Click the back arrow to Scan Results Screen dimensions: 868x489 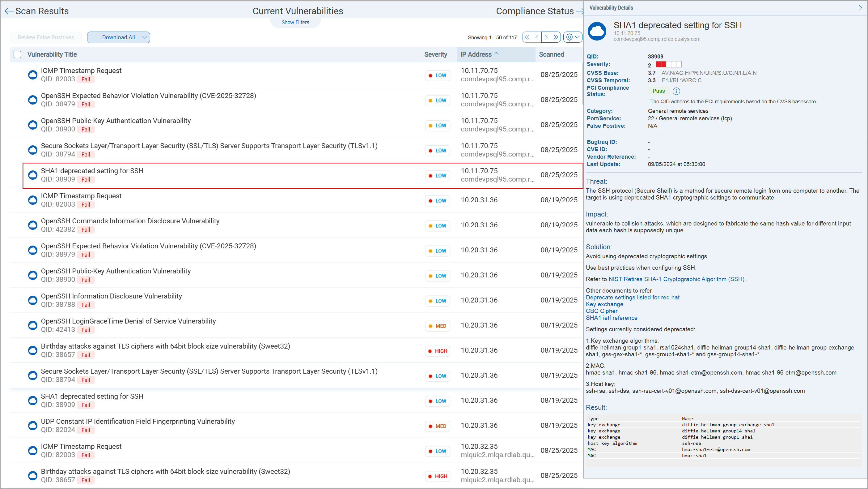[x=9, y=11]
